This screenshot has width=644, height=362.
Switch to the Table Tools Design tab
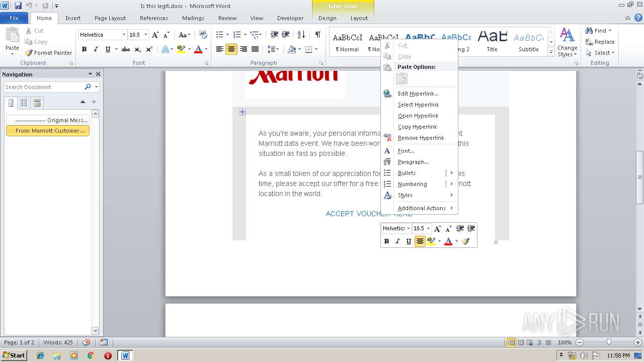click(x=328, y=18)
